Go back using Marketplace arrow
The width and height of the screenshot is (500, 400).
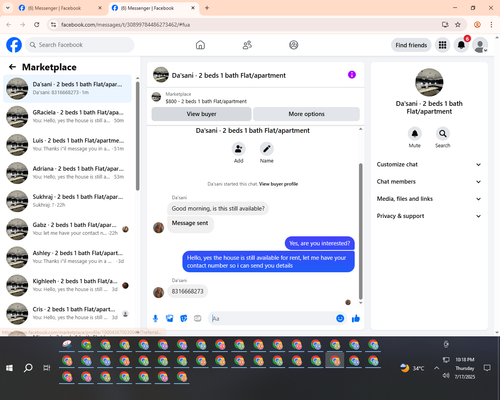click(x=13, y=67)
